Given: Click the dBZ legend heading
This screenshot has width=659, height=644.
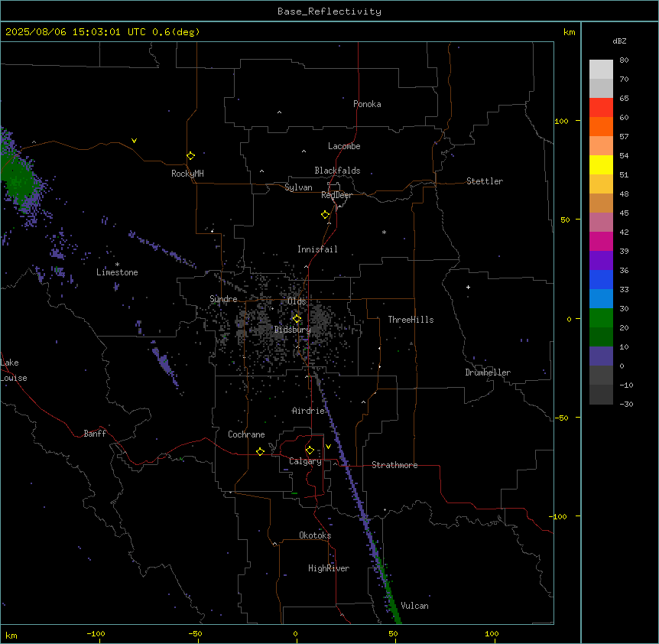Looking at the screenshot, I should (619, 41).
